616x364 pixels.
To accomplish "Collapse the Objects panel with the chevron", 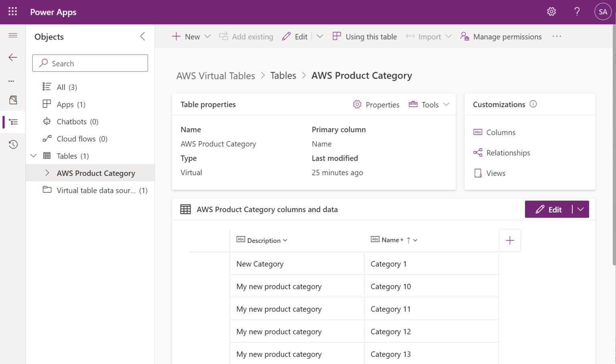I will click(142, 36).
